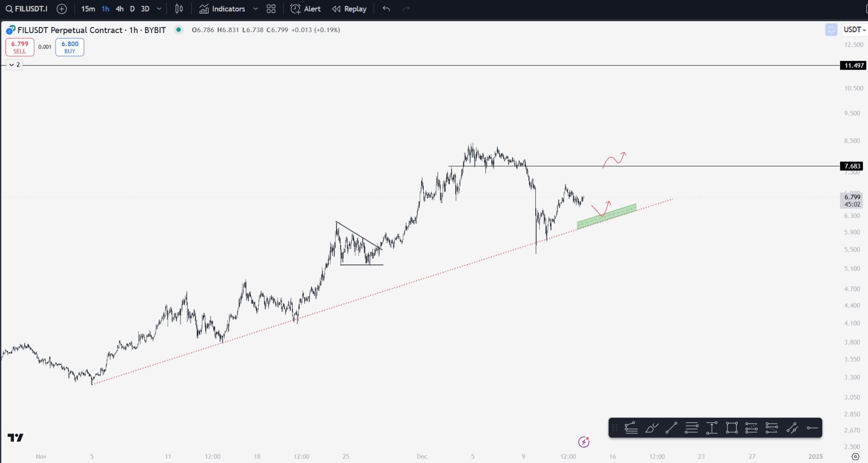
Task: Grab the floating drawing toolbar drag handle
Action: click(615, 428)
